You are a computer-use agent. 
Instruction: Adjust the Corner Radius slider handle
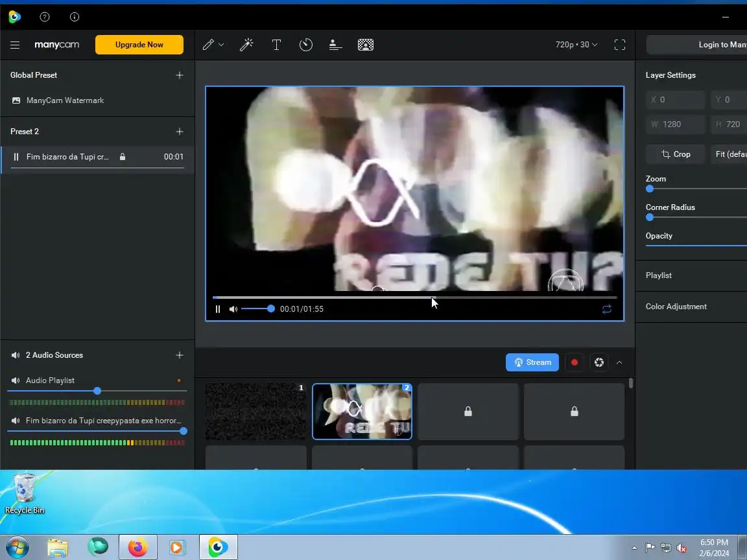(649, 218)
